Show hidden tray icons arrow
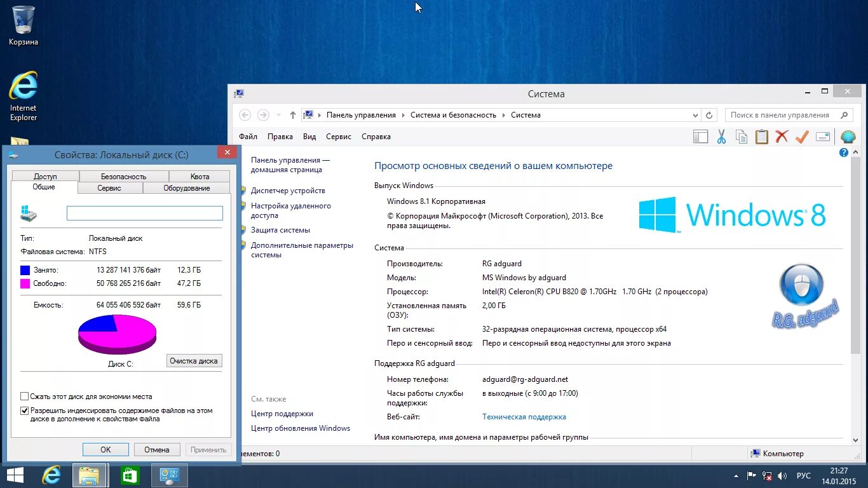 pos(736,475)
